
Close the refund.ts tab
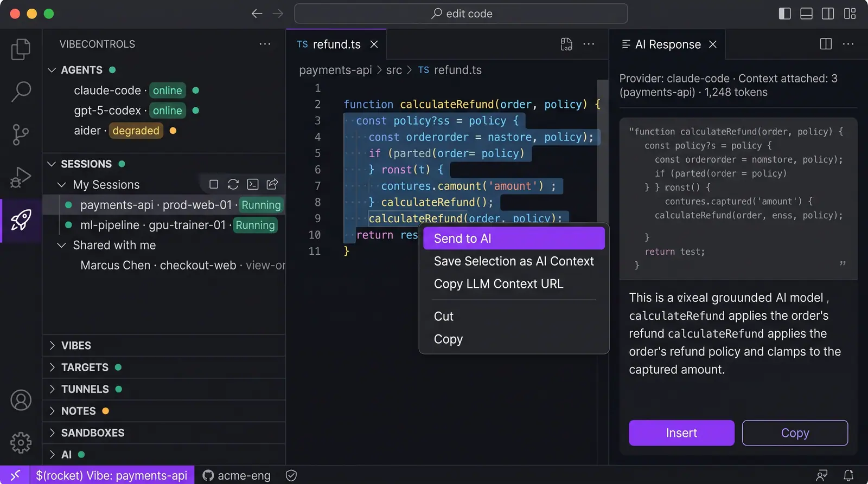374,44
